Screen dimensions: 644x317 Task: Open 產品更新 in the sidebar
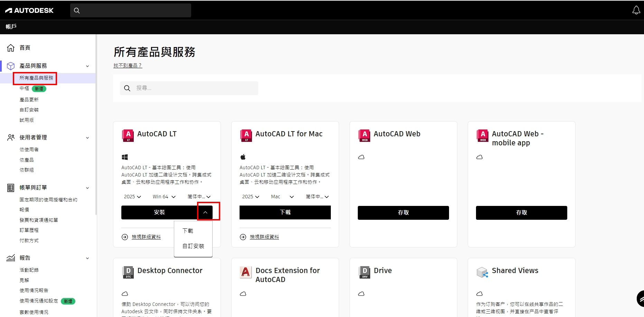coord(29,100)
